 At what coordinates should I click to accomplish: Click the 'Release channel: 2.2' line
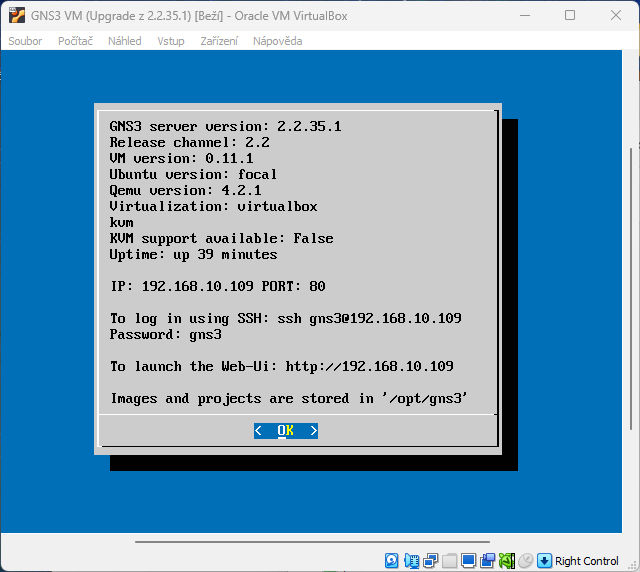click(x=189, y=142)
